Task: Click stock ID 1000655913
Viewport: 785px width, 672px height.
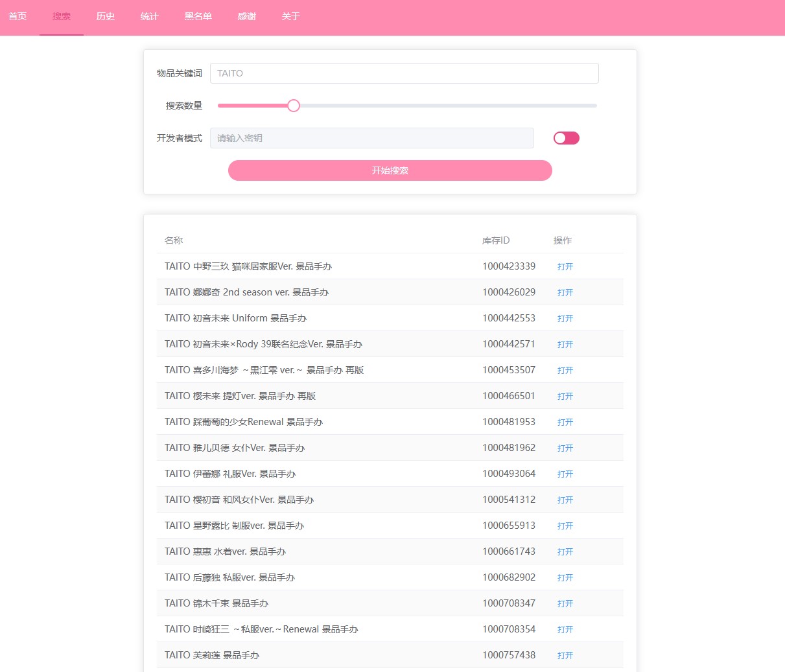Action: coord(509,526)
